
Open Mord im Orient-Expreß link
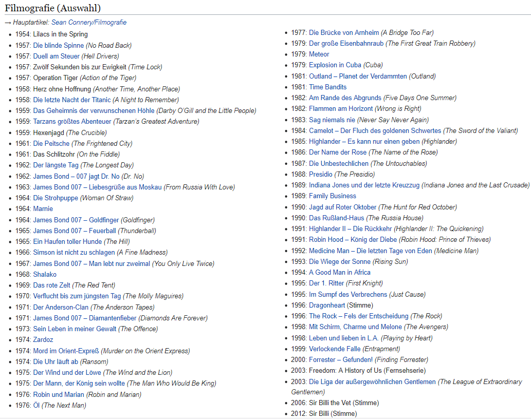click(66, 351)
